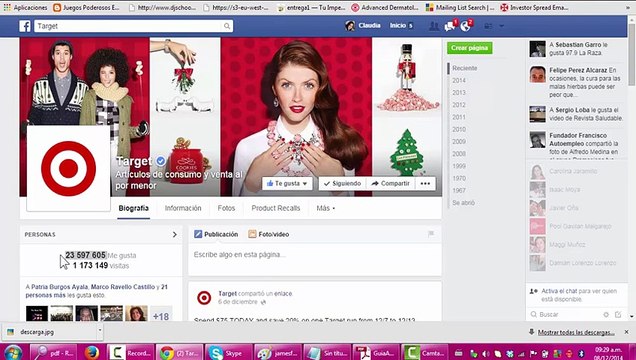Viewport: 636px width, 360px height.
Task: Open the Advanced Dermatol... bookmark
Action: click(x=385, y=7)
